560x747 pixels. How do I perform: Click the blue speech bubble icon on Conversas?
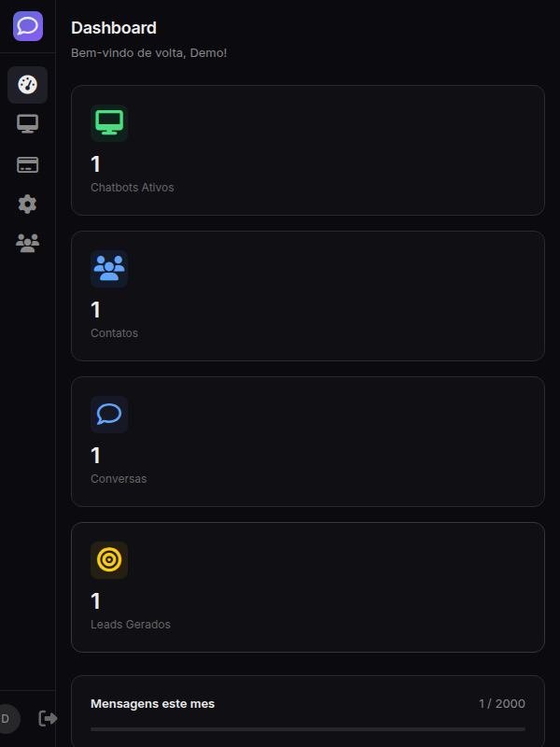click(109, 414)
